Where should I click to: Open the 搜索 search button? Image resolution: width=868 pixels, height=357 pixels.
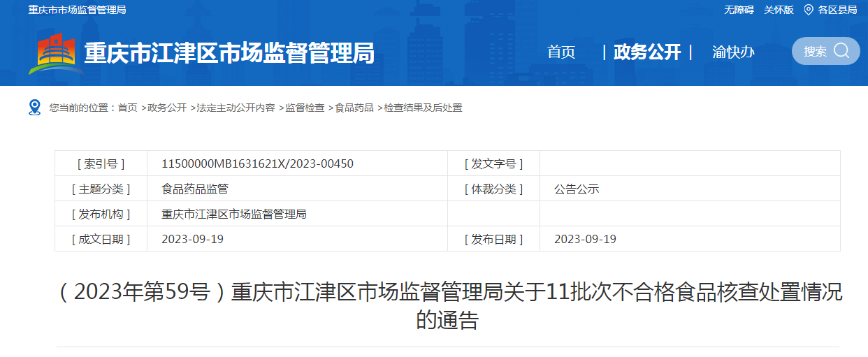825,51
